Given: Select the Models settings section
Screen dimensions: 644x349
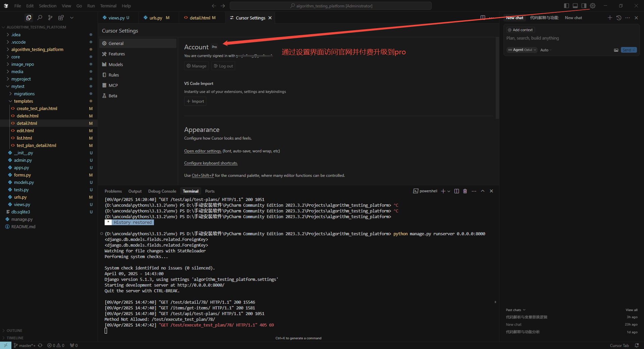Looking at the screenshot, I should pos(138,64).
